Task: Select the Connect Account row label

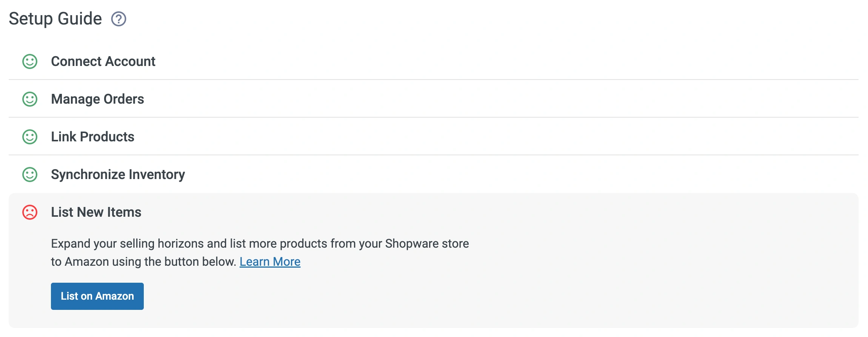Action: [x=103, y=61]
